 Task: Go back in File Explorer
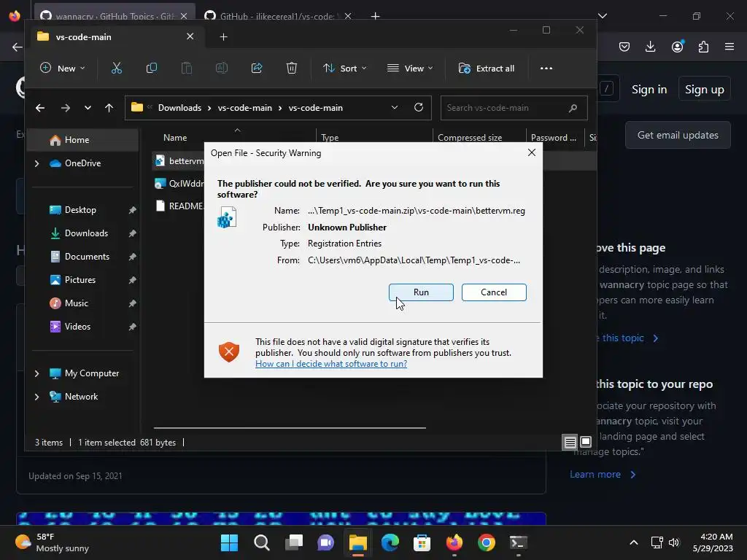[x=40, y=108]
